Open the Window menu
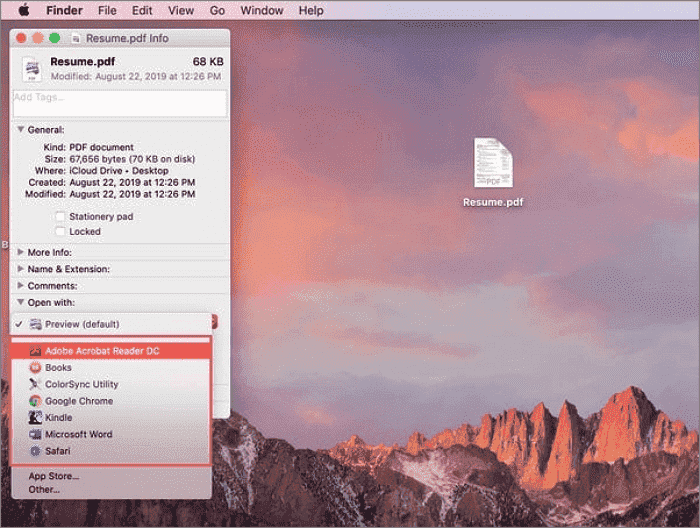This screenshot has height=528, width=700. click(x=262, y=10)
